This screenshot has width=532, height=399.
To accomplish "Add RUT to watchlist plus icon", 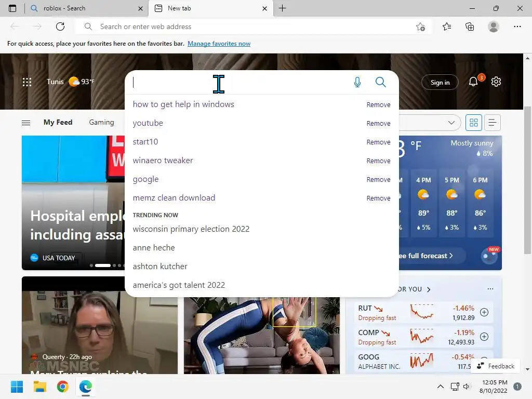I will pyautogui.click(x=484, y=312).
